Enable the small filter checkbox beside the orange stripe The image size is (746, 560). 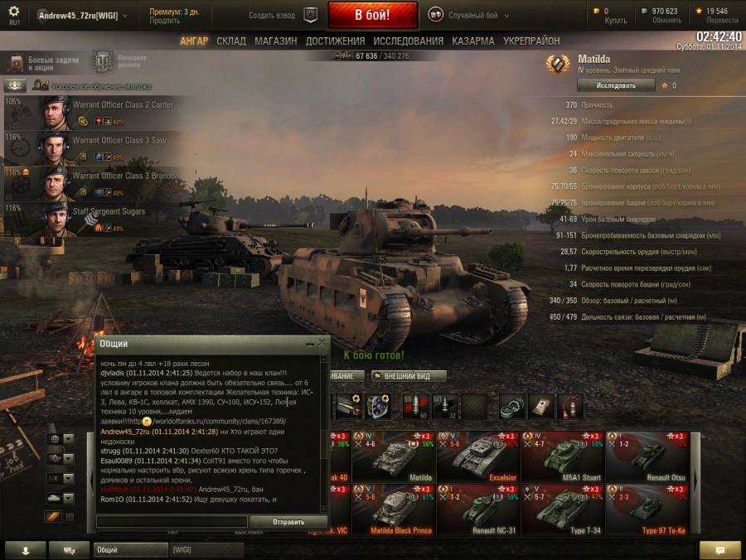click(70, 517)
